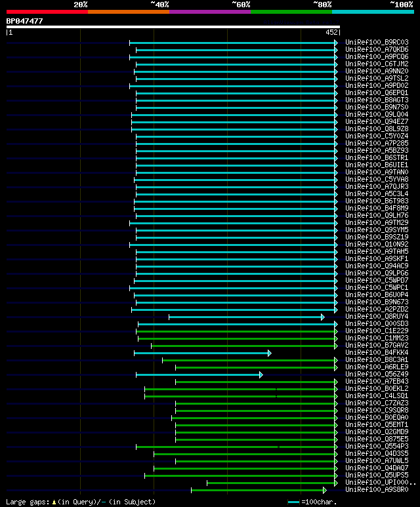Open the UniRef100_A9PCQ6 hit label
Image resolution: width=420 pixels, height=507 pixels.
pyautogui.click(x=377, y=56)
